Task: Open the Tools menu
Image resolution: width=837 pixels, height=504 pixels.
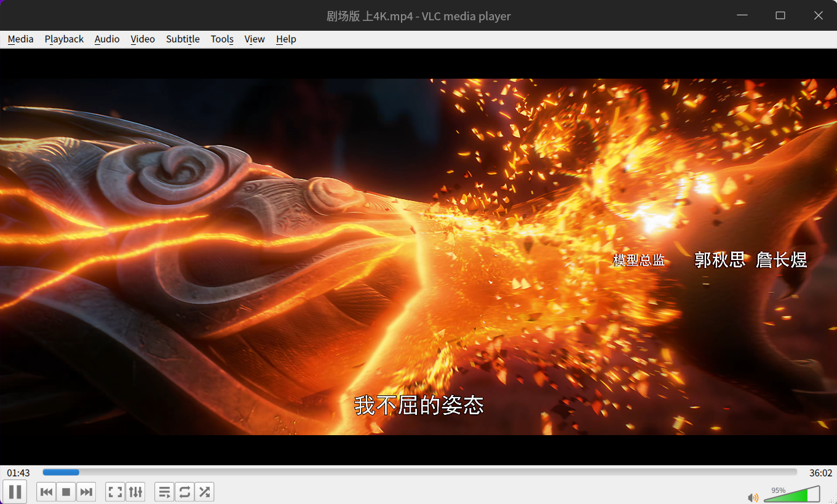Action: [x=222, y=39]
